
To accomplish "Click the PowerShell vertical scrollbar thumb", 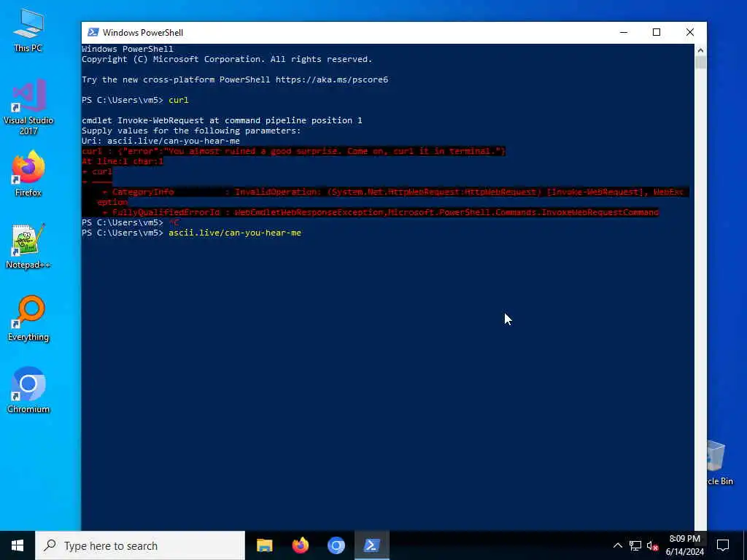I will pyautogui.click(x=700, y=63).
